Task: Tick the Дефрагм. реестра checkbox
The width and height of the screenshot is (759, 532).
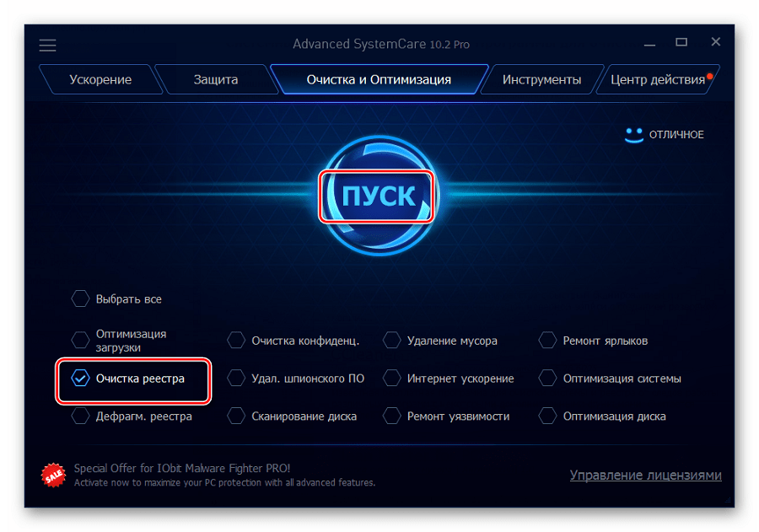Action: [x=80, y=416]
